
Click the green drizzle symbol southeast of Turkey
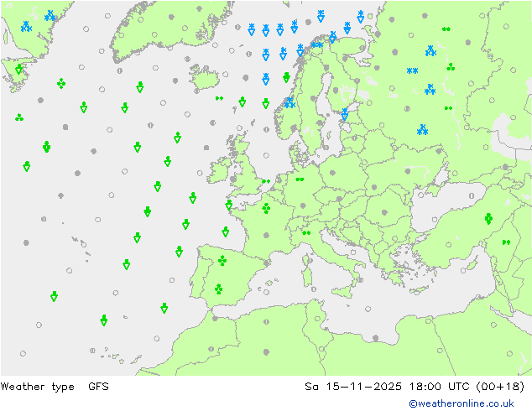506,242
